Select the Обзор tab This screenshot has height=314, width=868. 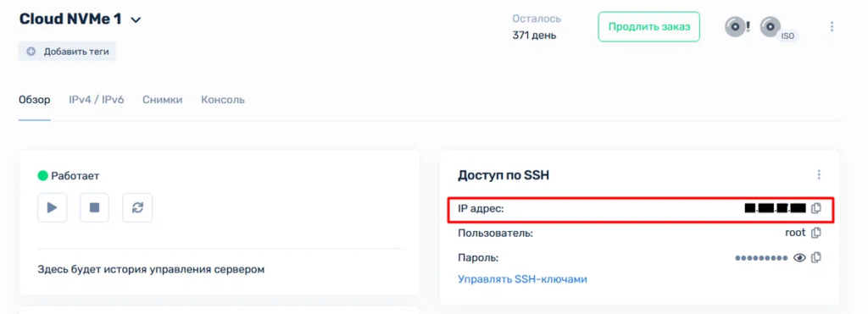pyautogui.click(x=34, y=100)
